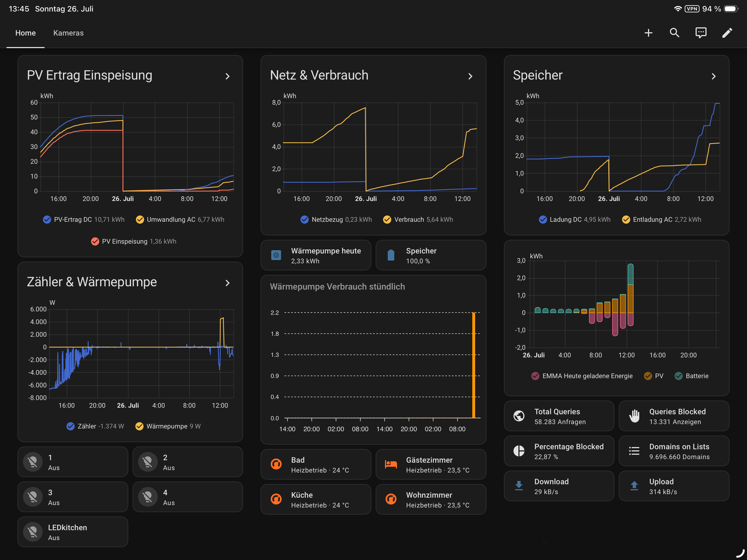Viewport: 747px width, 560px height.
Task: Open the Wärmepumpe heute 2,33 kWh tile
Action: (x=316, y=255)
